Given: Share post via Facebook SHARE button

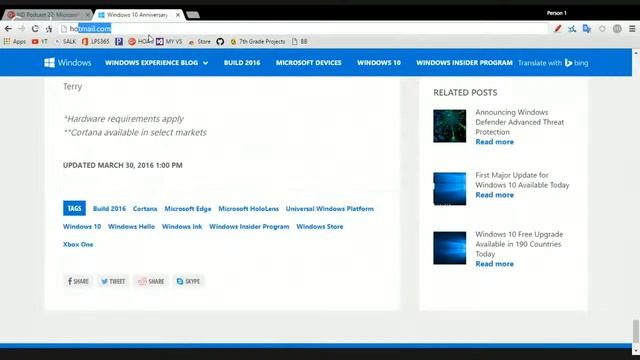Looking at the screenshot, I should click(x=78, y=281).
